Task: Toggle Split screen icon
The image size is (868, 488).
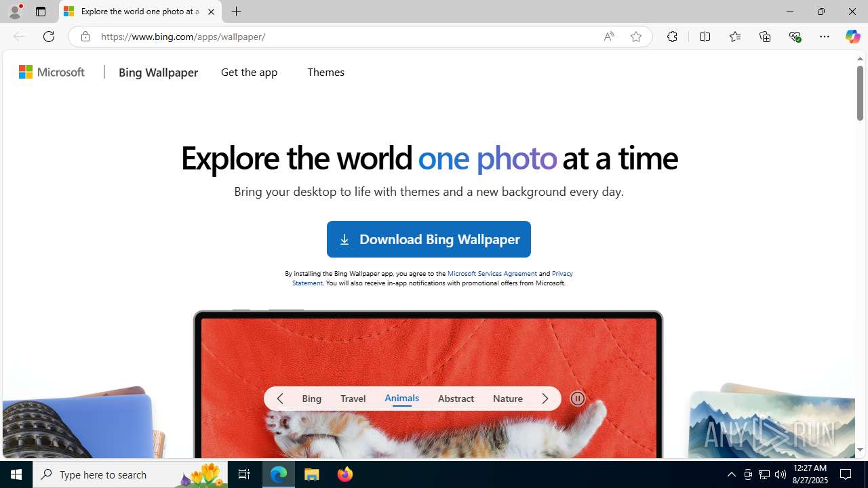Action: [705, 37]
